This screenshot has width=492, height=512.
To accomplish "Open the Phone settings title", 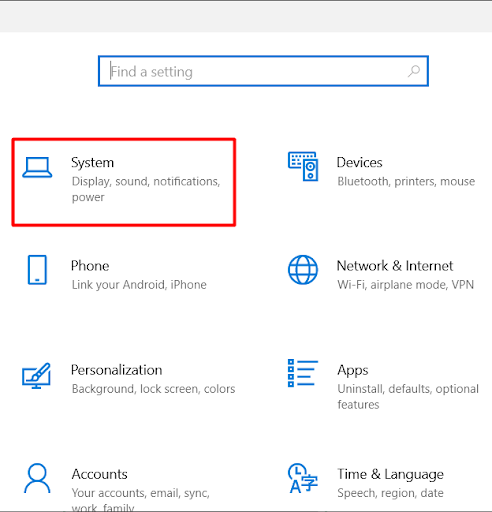I will [90, 266].
